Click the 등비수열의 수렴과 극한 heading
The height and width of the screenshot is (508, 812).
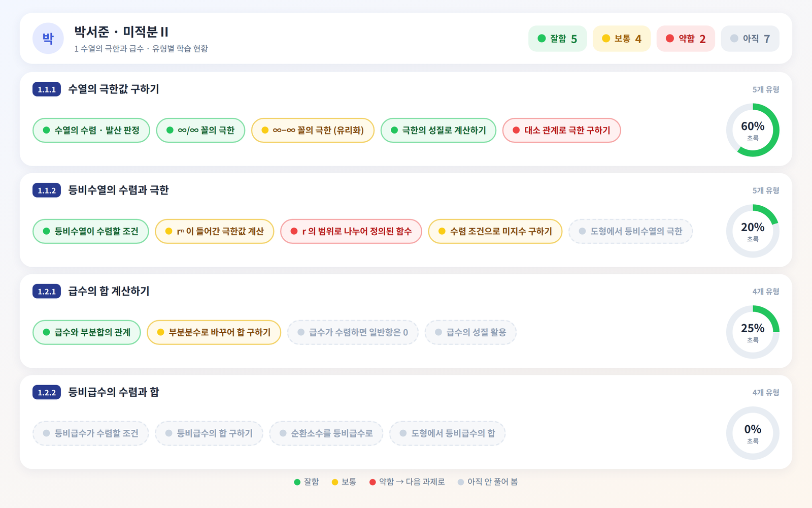118,190
